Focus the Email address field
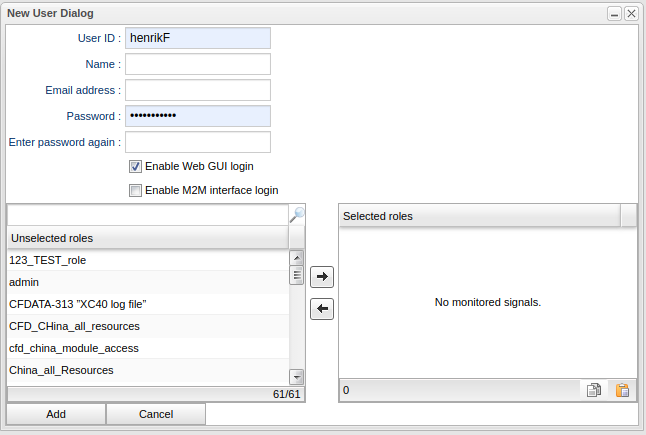This screenshot has height=435, width=646. pos(198,90)
